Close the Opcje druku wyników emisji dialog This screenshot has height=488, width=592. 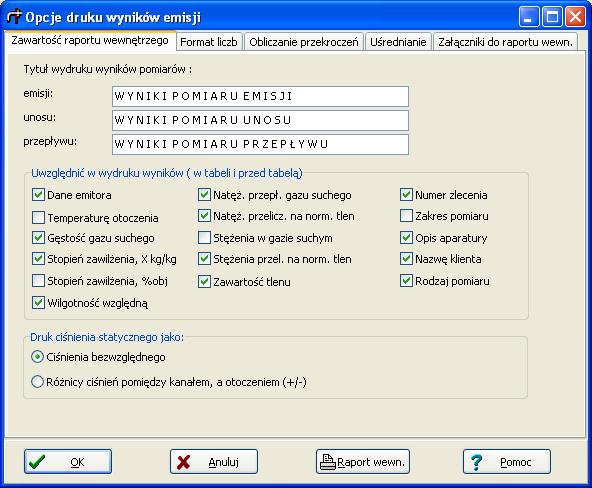(x=575, y=17)
